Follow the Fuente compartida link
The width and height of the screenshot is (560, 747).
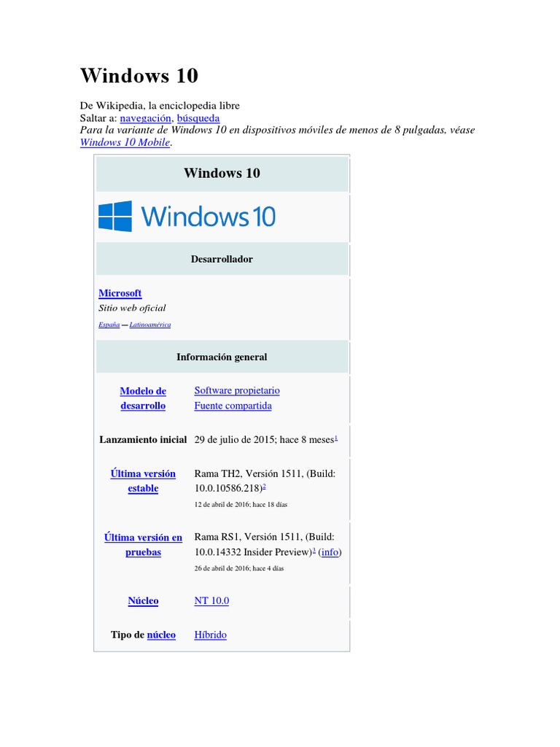(x=233, y=406)
